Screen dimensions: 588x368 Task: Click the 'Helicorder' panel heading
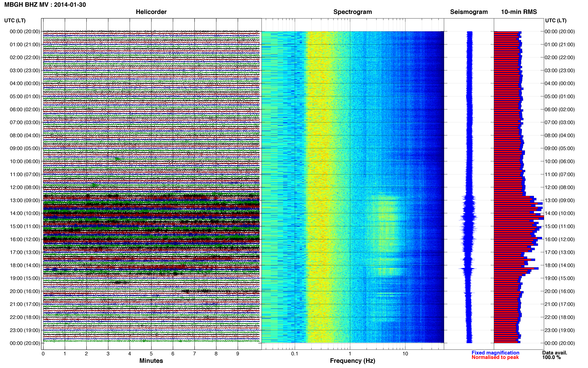pyautogui.click(x=151, y=12)
